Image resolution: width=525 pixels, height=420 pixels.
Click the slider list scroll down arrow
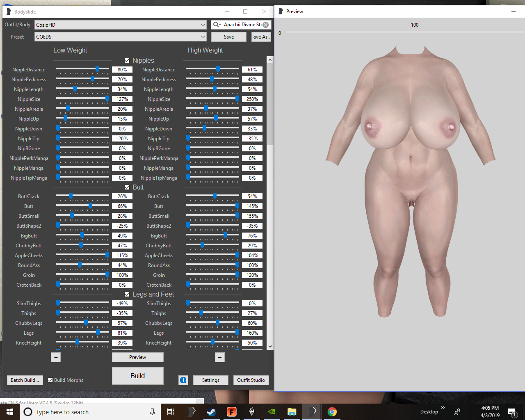(x=270, y=346)
